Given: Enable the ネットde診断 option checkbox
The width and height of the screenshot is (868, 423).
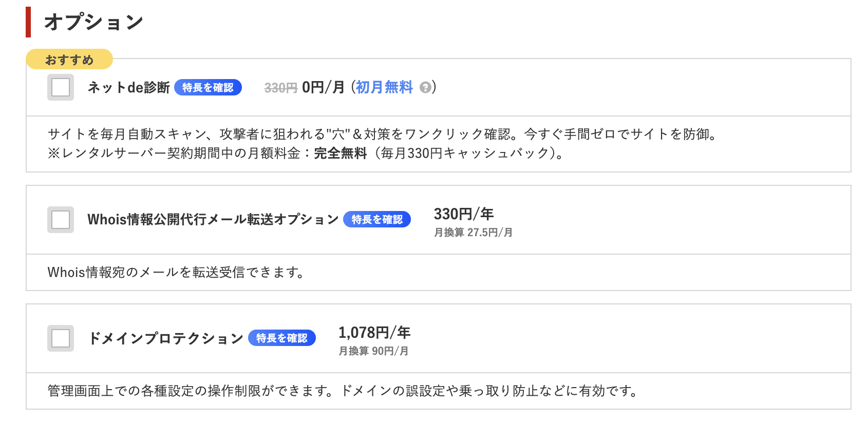Looking at the screenshot, I should [x=61, y=87].
